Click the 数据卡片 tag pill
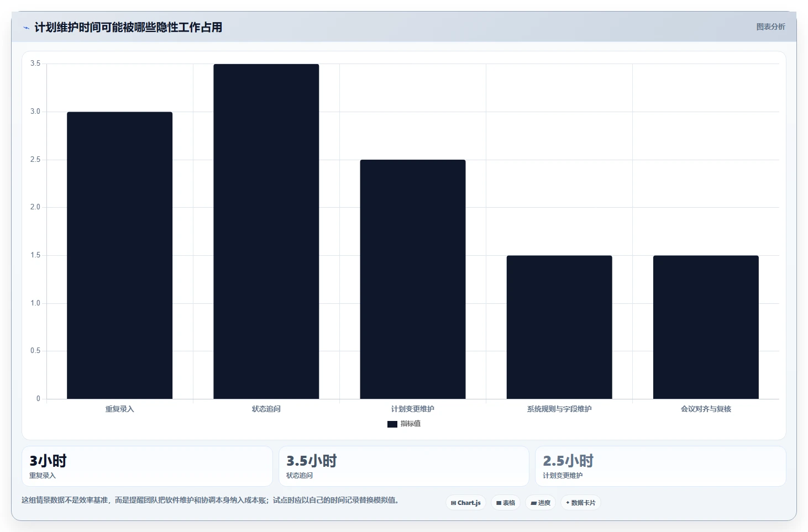Screen dimensions: 808x532 pos(581,503)
